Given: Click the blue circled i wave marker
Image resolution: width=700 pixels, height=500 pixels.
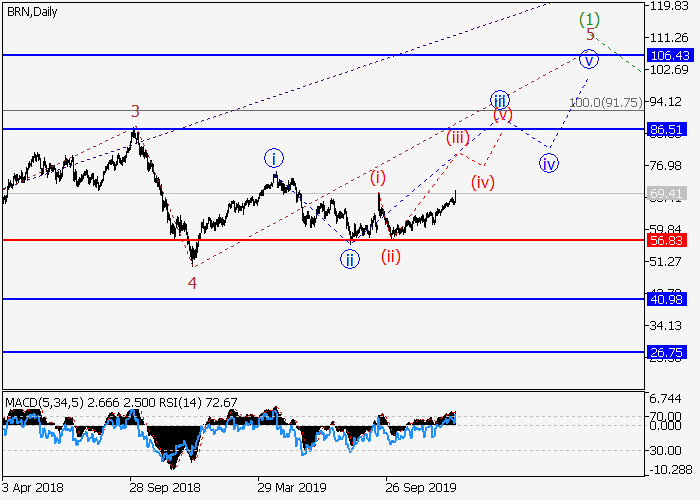Looking at the screenshot, I should 274,158.
